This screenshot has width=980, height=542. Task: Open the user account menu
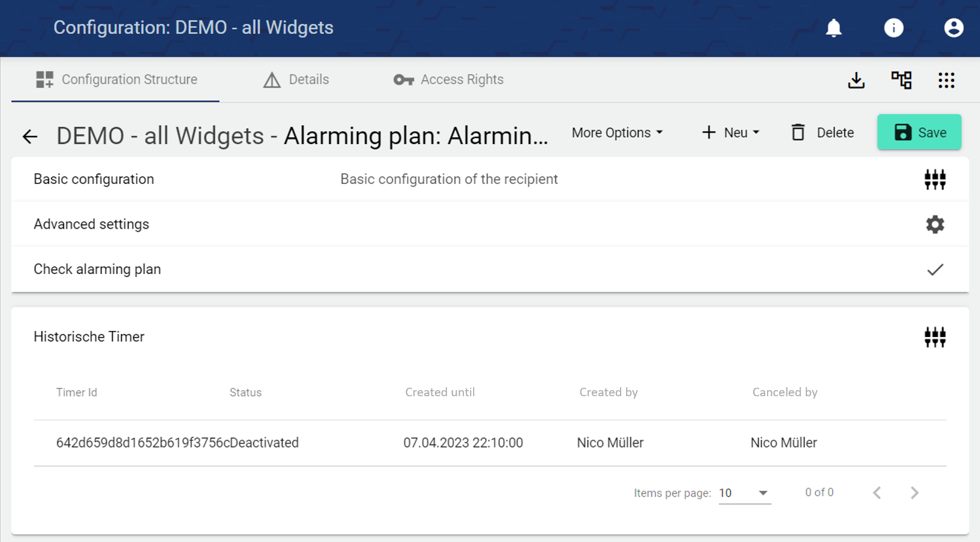[953, 28]
